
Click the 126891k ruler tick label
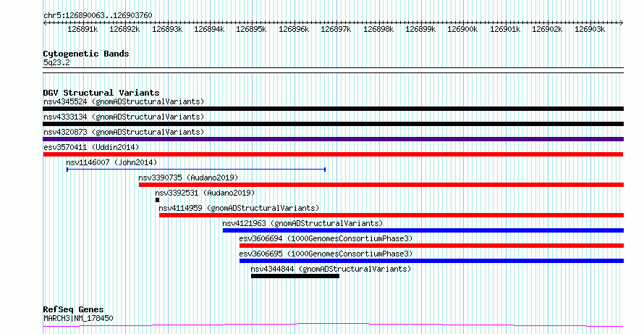pos(82,29)
